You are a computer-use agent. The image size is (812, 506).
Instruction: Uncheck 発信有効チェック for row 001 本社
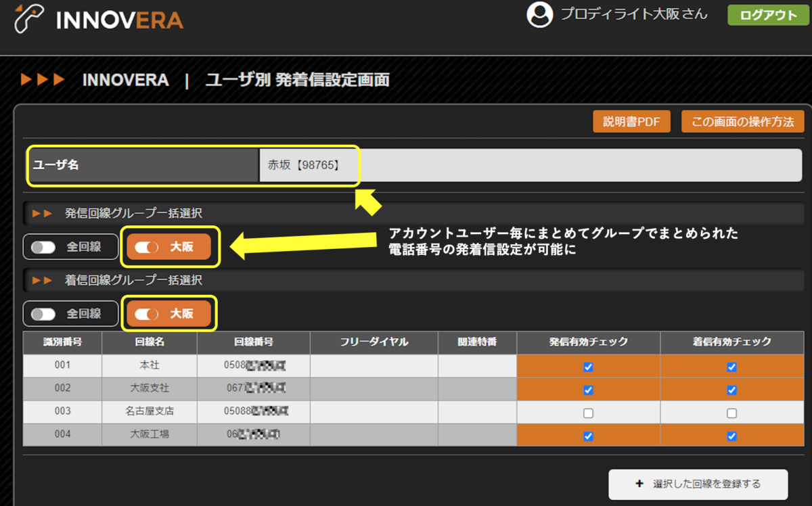[x=588, y=365]
